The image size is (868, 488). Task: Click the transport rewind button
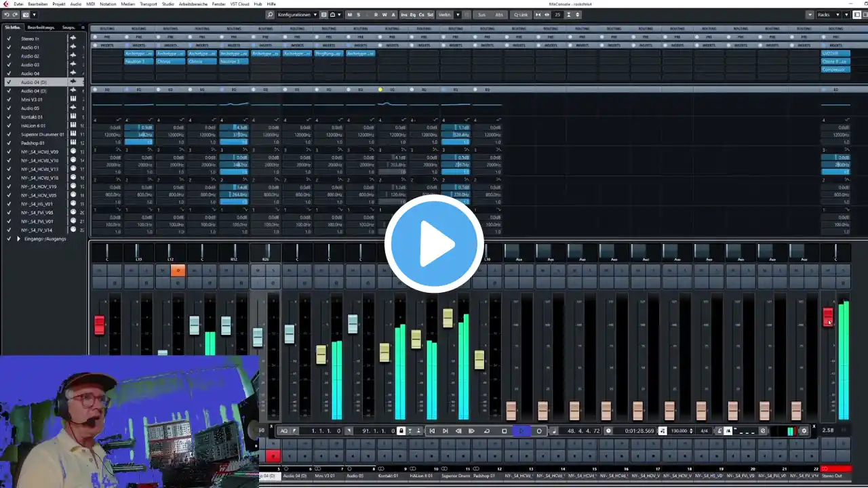458,430
